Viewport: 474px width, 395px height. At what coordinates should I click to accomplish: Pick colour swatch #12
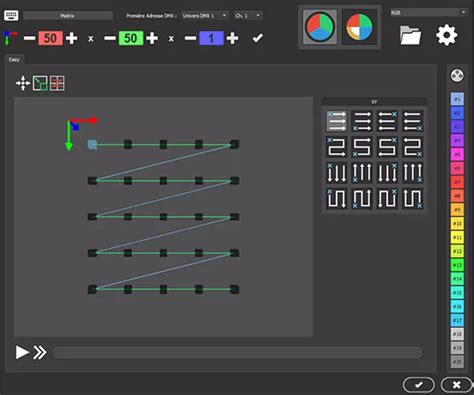(457, 251)
